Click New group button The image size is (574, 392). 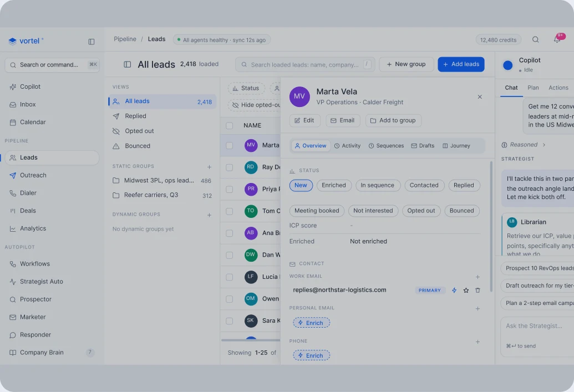[407, 64]
